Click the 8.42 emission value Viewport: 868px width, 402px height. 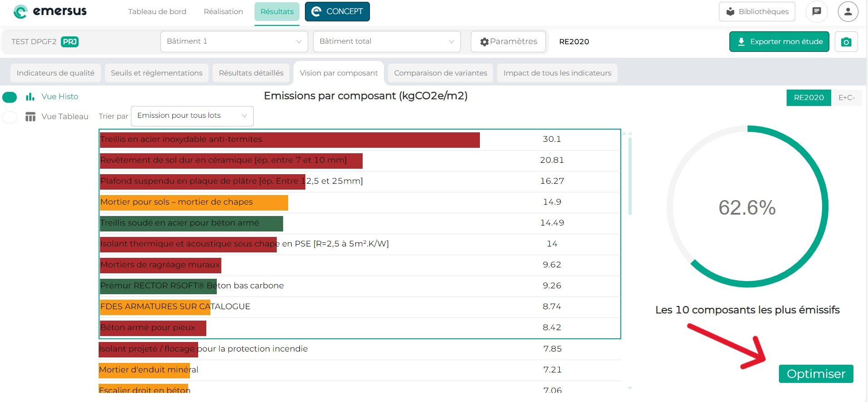pos(552,328)
